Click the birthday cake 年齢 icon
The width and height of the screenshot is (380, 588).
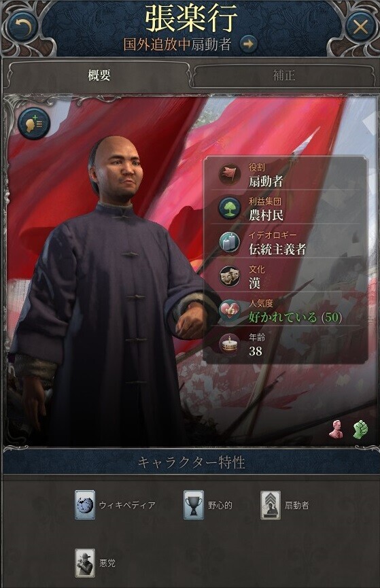(230, 344)
